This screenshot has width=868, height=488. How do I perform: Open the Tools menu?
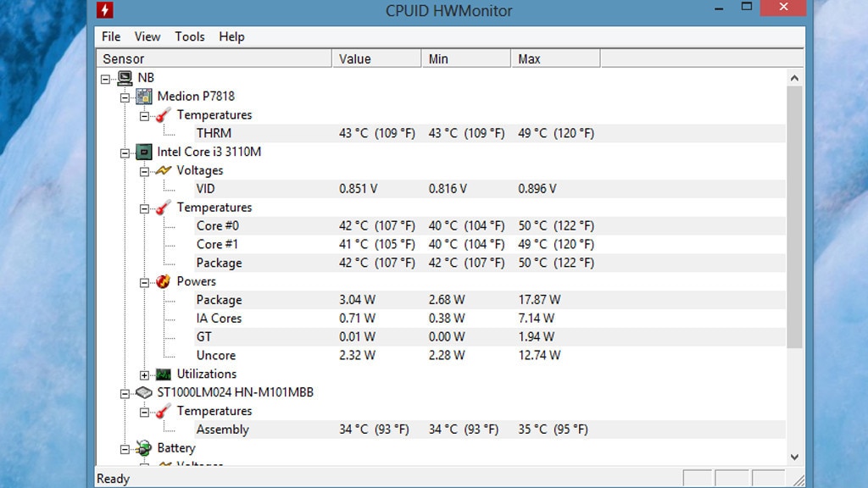click(x=189, y=36)
